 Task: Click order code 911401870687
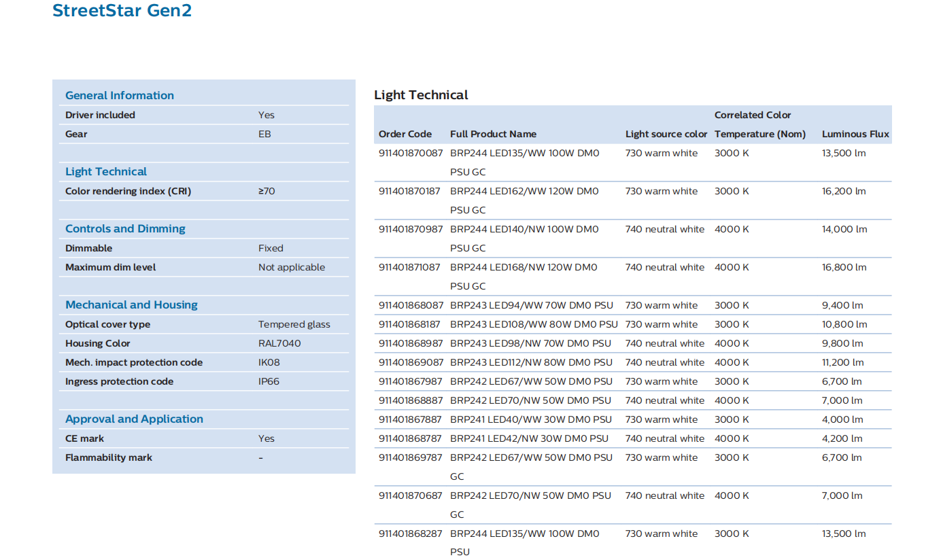click(x=410, y=495)
